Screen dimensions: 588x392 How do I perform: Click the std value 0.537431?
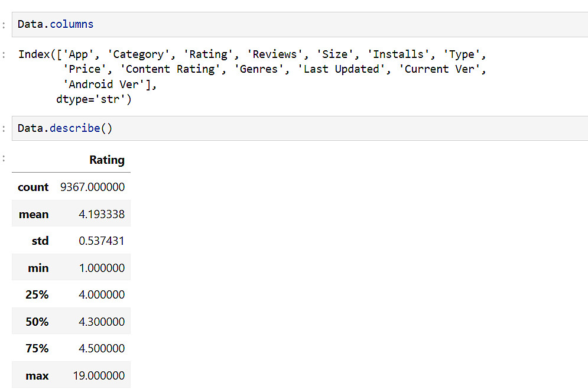click(101, 241)
